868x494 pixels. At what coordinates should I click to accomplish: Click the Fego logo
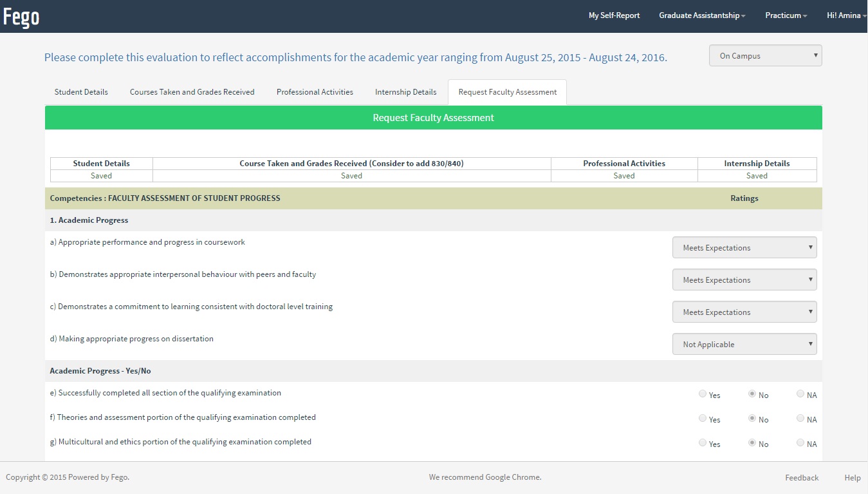tap(21, 17)
